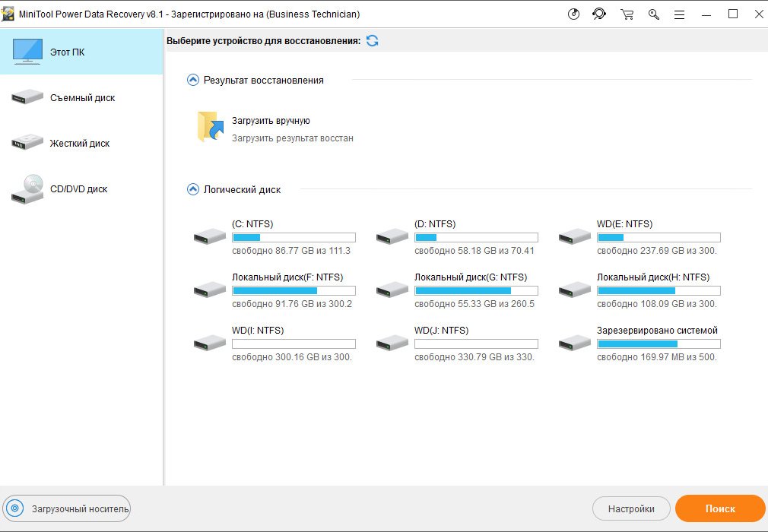Click the Загрузить вручную folder icon
Viewport: 768px width, 532px height.
(x=211, y=127)
